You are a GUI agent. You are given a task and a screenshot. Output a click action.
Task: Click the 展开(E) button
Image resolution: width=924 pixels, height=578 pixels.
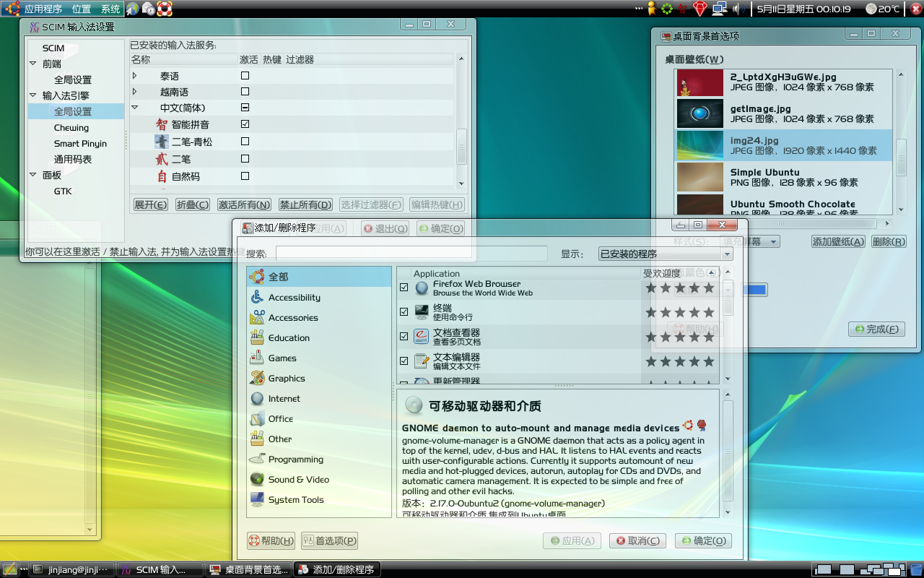150,204
